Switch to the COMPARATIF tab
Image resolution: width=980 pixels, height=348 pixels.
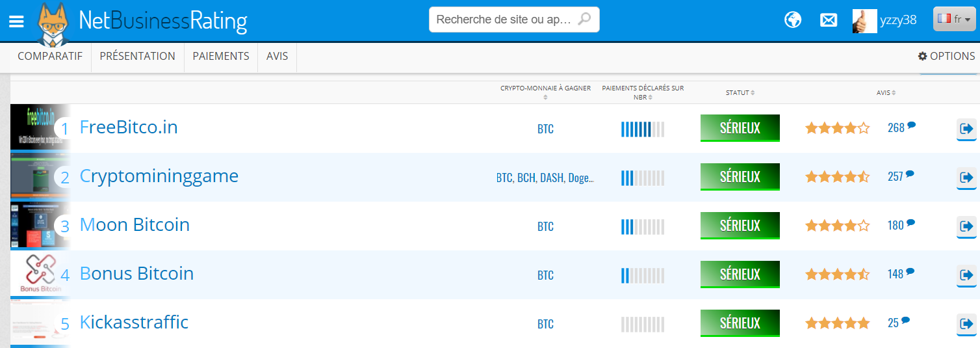[50, 57]
